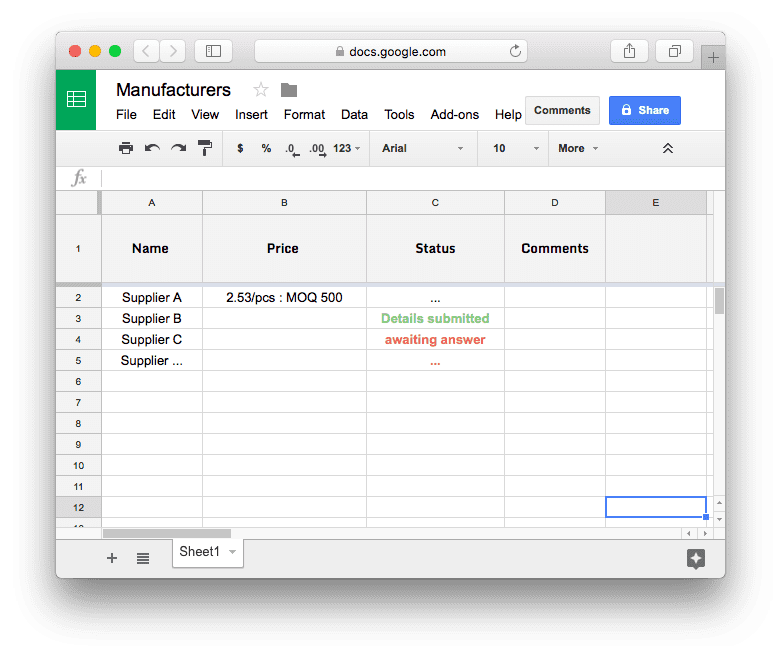Open the Add-ons menu
Viewport: 781px width, 658px height.
pos(455,115)
